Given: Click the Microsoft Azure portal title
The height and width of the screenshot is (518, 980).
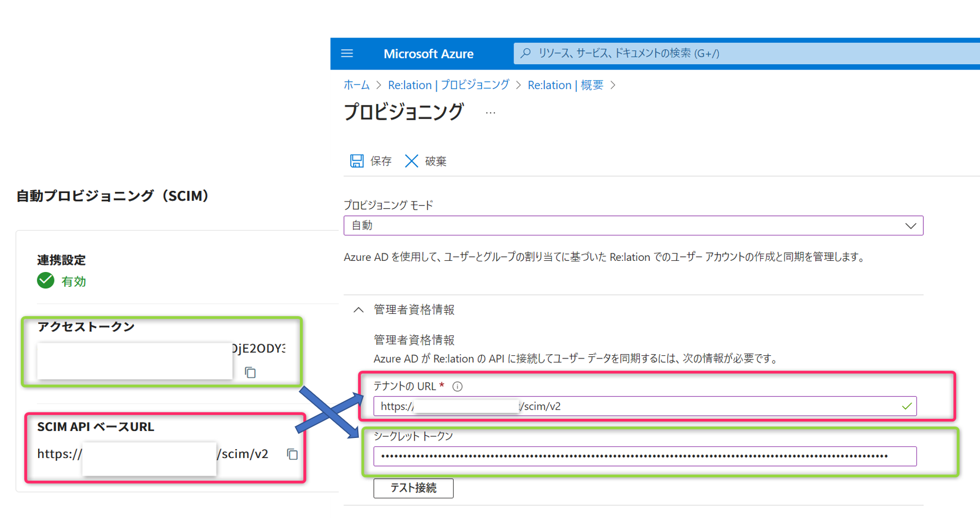Looking at the screenshot, I should [x=428, y=54].
